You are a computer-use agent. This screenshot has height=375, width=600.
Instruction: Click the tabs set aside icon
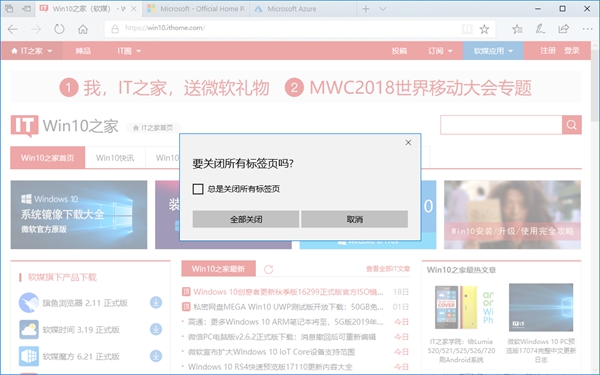point(9,8)
